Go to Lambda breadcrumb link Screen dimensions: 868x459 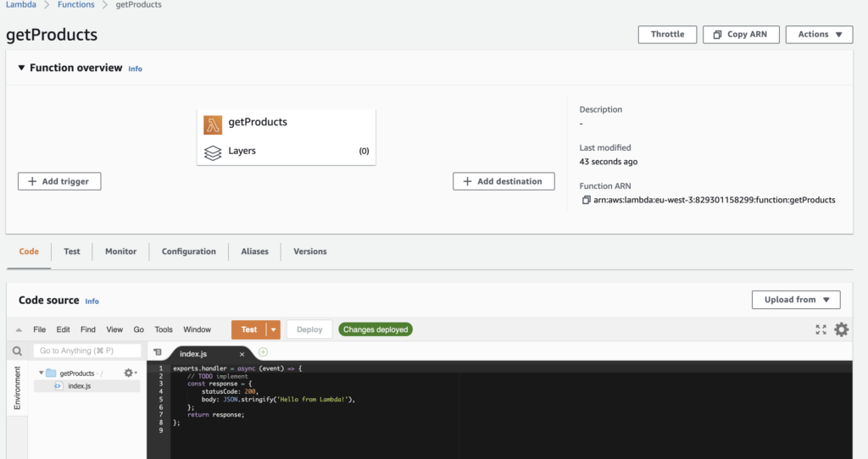point(21,4)
